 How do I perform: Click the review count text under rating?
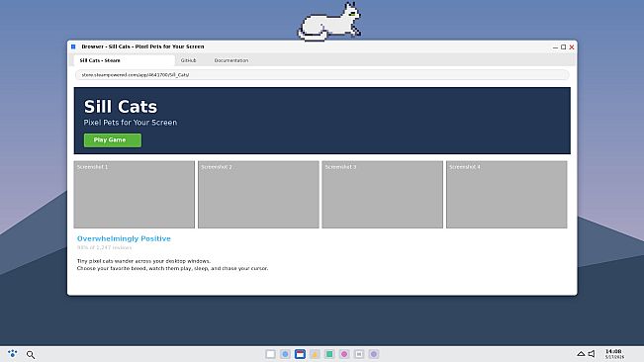click(104, 247)
